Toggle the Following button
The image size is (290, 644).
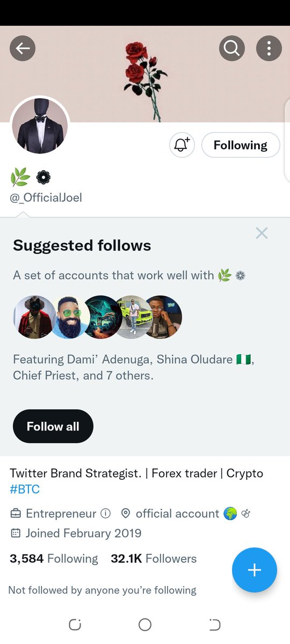(x=241, y=145)
